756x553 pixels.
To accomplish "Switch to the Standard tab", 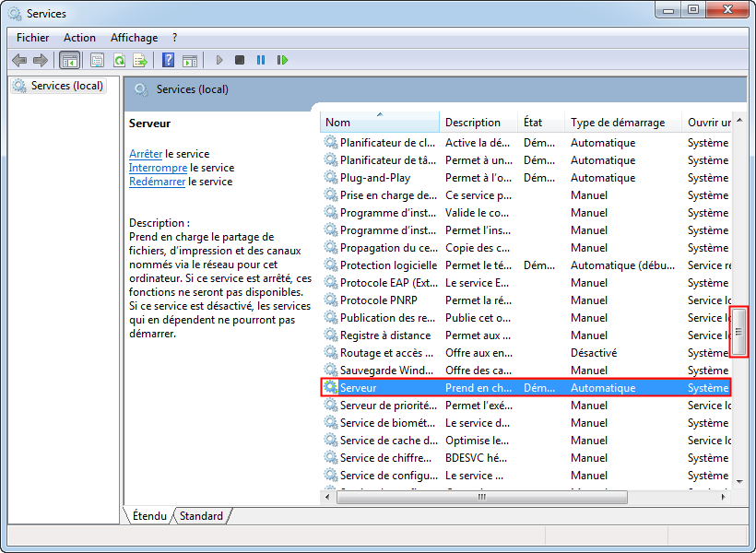I will coord(201,516).
